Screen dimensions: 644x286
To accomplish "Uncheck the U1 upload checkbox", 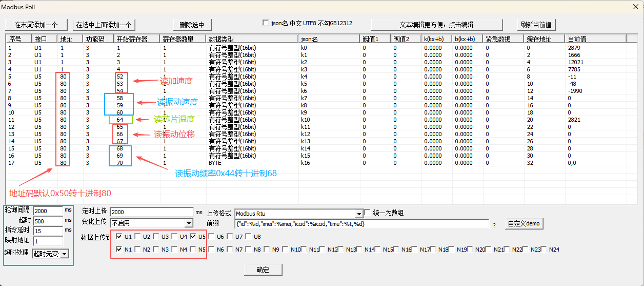I will click(x=119, y=237).
